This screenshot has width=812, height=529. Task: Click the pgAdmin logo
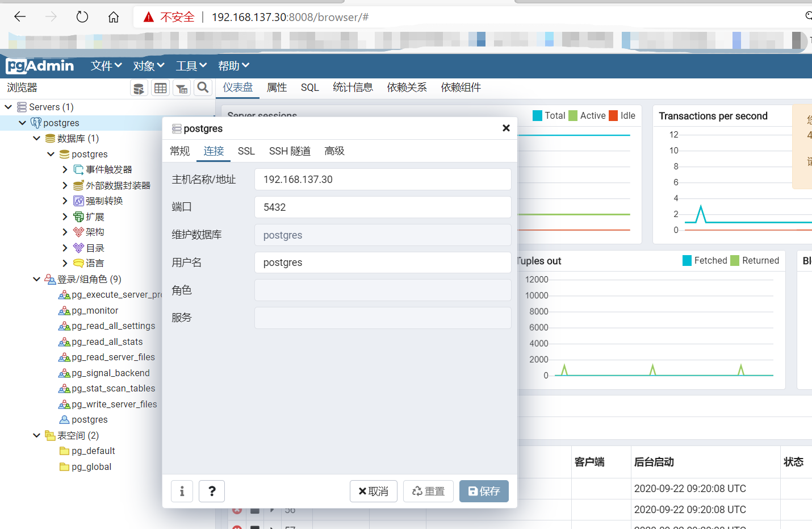coord(40,66)
